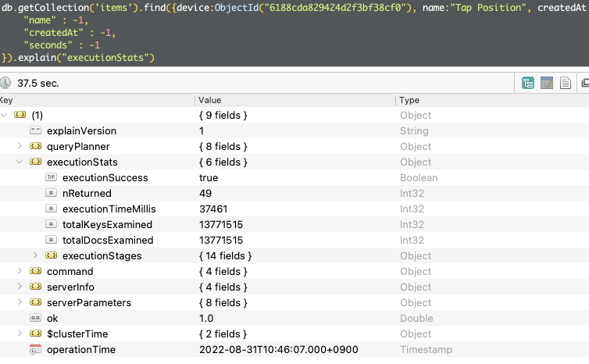Select the operationTime timestamp value
This screenshot has height=364, width=589.
278,349
